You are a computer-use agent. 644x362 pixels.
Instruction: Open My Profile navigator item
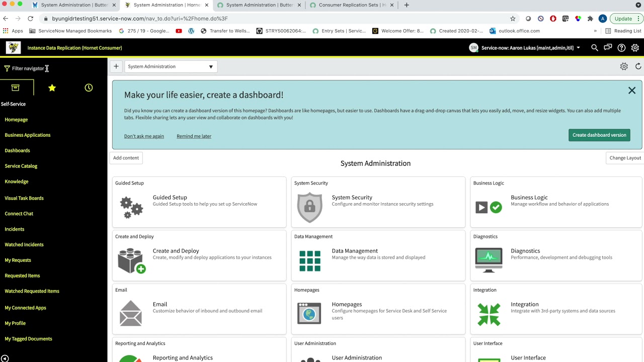pyautogui.click(x=15, y=323)
